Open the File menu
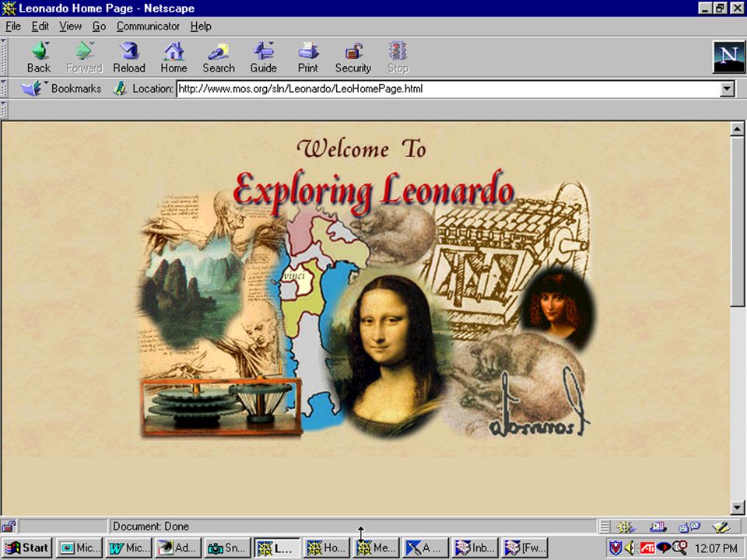Screen dimensions: 747x560 (13, 26)
